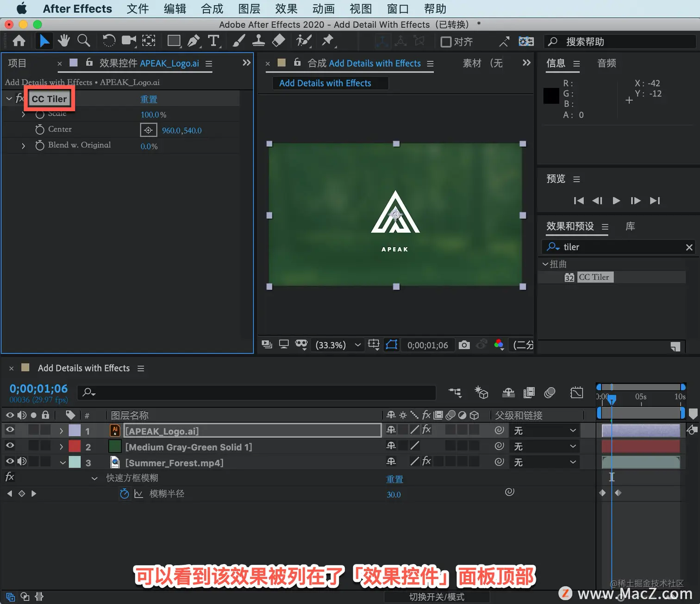Select the Rotation tool
Viewport: 700px width, 604px height.
point(109,41)
